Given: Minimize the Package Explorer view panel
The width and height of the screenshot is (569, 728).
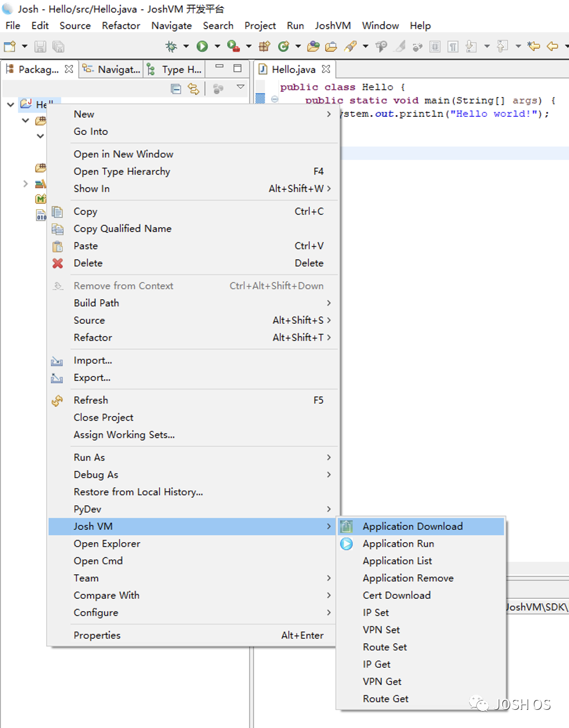Looking at the screenshot, I should (x=220, y=67).
